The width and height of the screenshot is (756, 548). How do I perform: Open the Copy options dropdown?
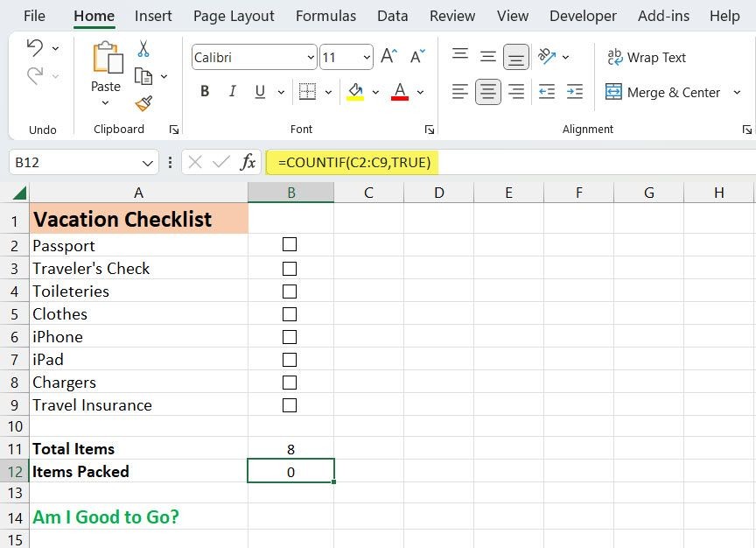164,76
